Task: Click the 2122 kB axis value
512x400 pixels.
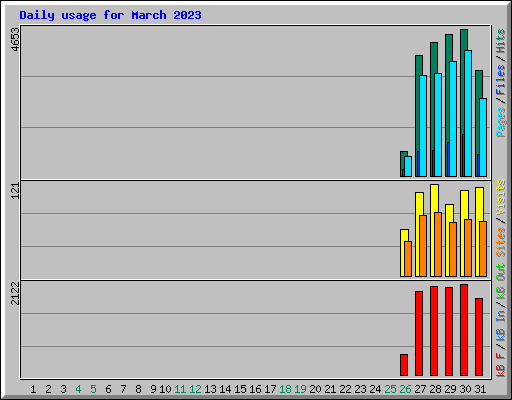Action: coord(15,293)
